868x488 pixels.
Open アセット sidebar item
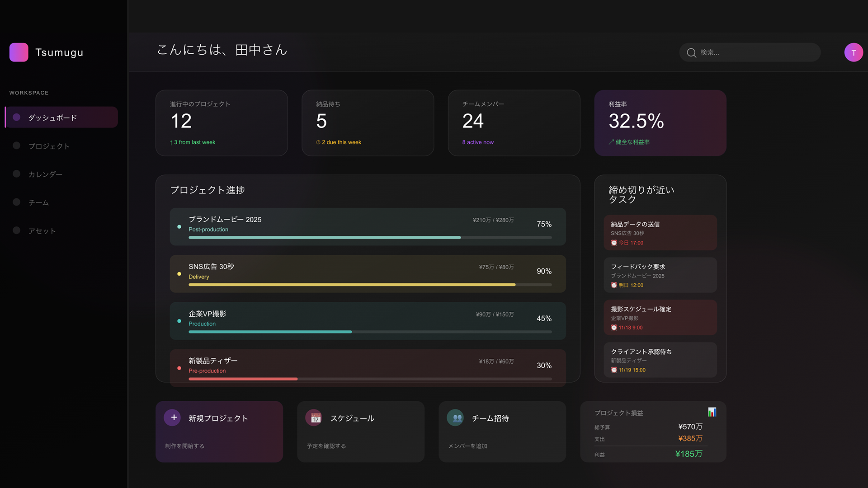coord(42,231)
